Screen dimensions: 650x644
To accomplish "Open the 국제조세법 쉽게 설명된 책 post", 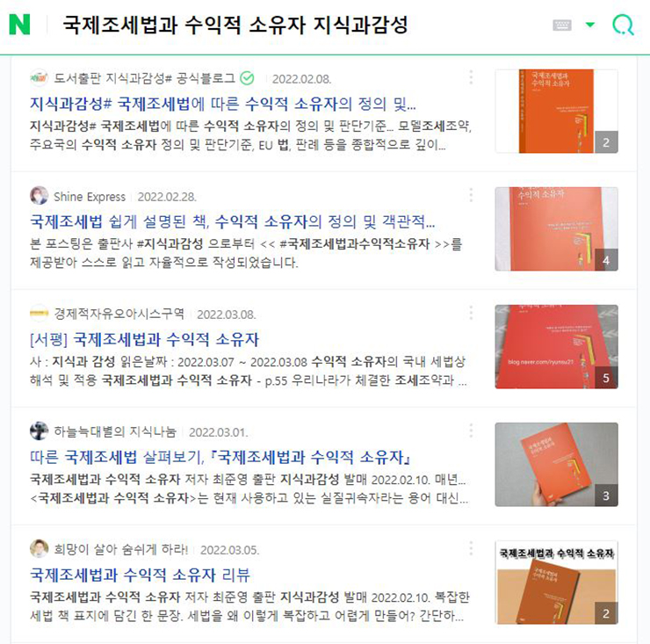I will point(232,221).
